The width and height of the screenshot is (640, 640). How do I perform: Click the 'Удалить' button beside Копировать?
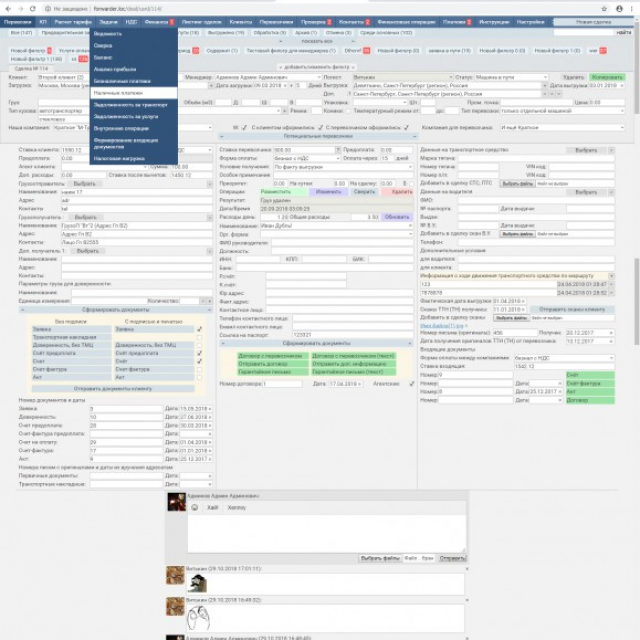tap(573, 77)
